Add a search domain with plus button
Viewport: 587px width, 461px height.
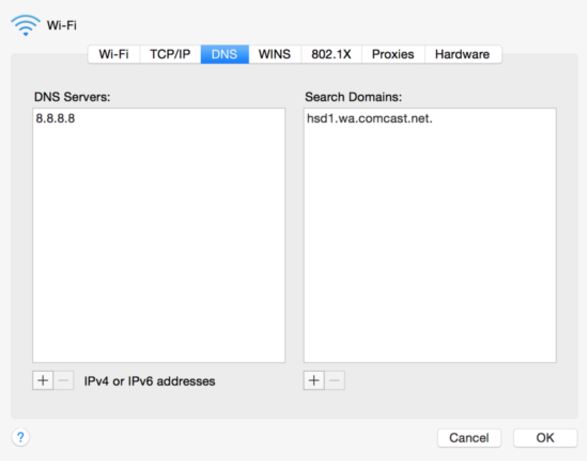(314, 380)
